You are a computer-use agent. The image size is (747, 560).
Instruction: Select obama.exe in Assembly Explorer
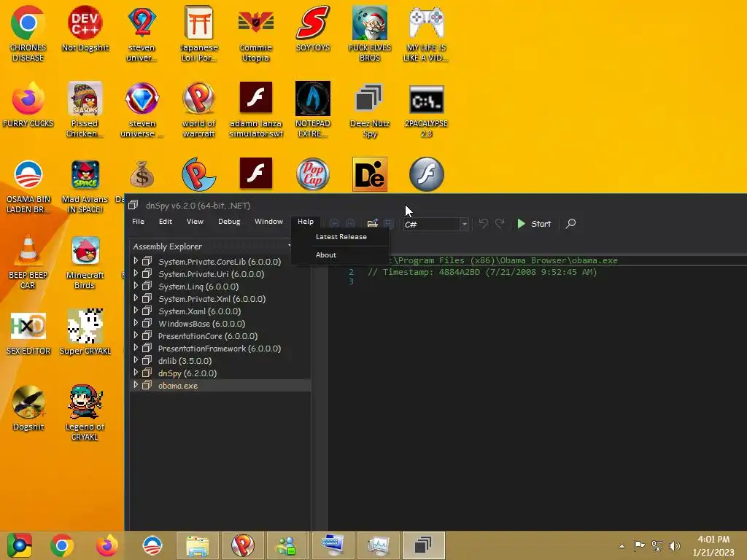point(178,386)
